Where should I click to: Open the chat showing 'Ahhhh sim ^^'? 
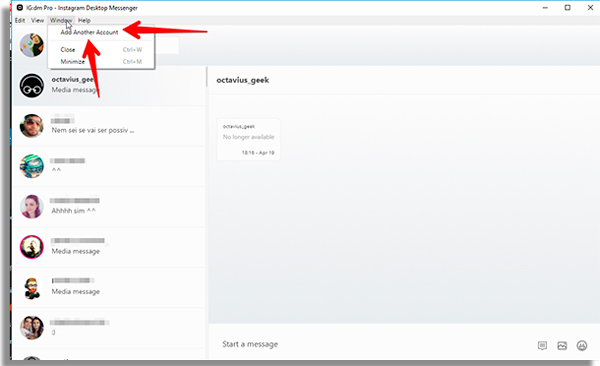[x=109, y=207]
